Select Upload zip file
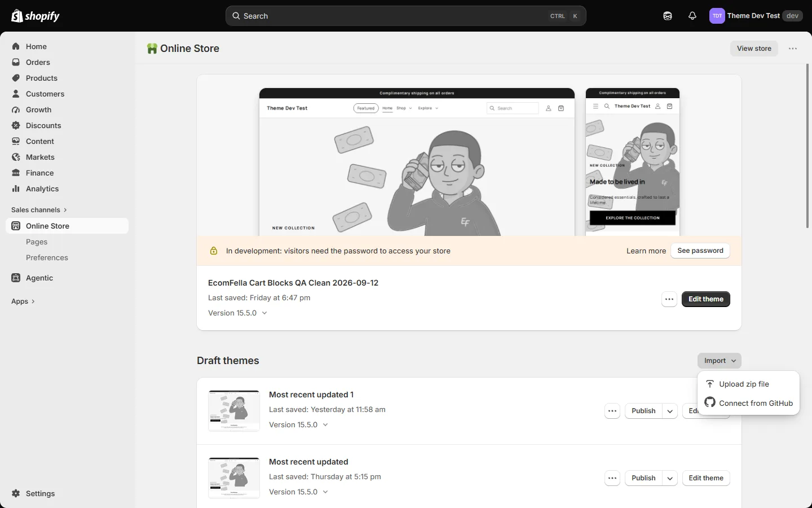 (x=748, y=384)
